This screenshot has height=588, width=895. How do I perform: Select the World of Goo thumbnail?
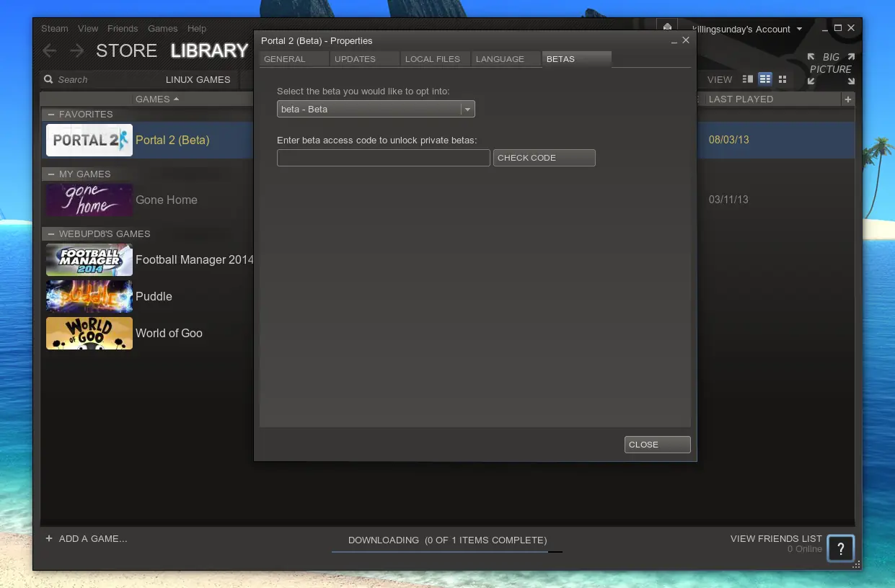pyautogui.click(x=89, y=333)
